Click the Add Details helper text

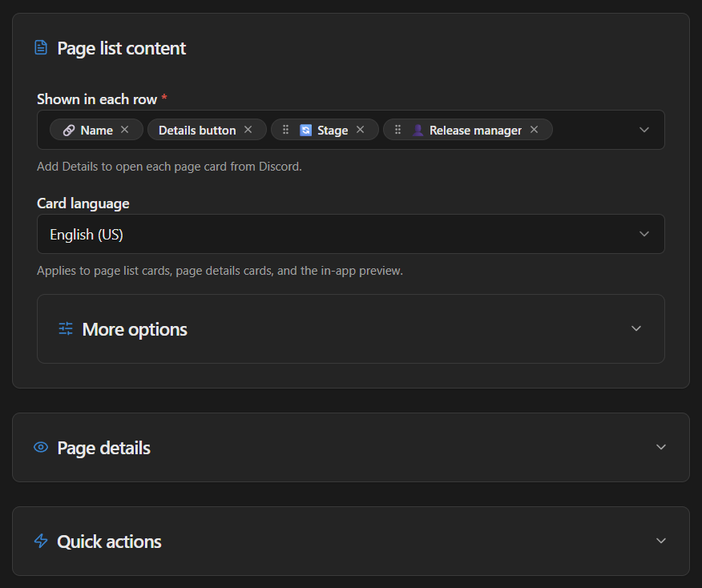click(169, 167)
